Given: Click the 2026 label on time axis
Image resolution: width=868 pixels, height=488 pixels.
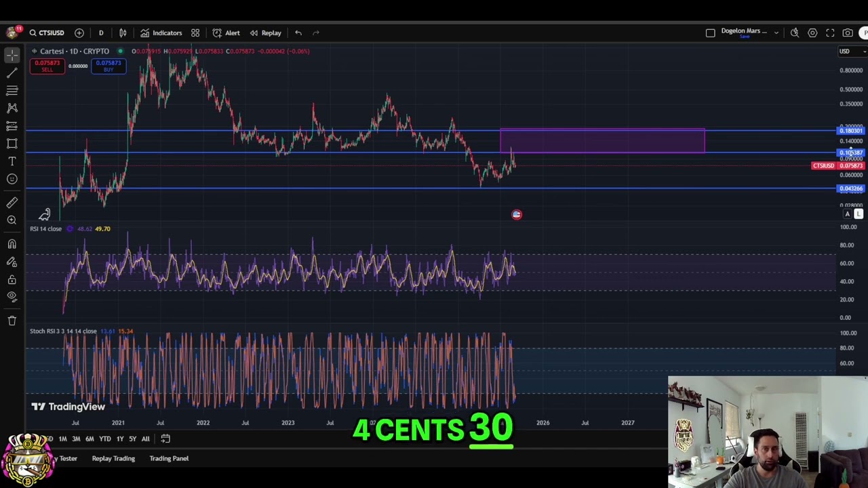Looking at the screenshot, I should click(543, 422).
